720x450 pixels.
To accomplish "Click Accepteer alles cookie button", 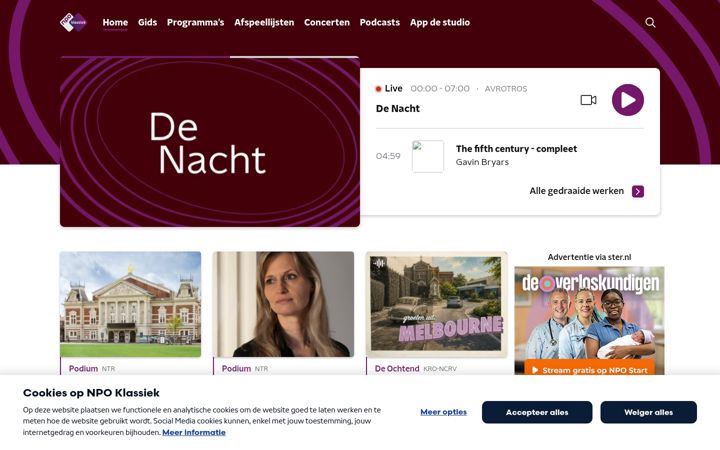I will point(537,412).
